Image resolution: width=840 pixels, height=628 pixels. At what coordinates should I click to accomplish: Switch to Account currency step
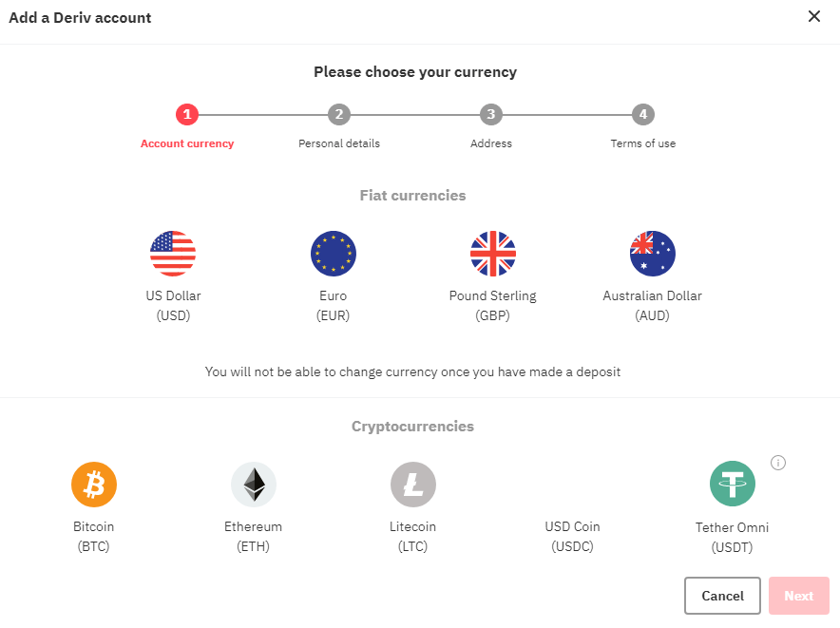point(187,143)
